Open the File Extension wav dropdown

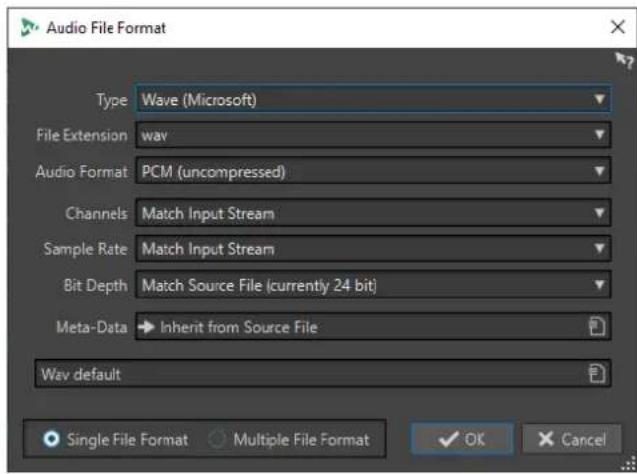[x=373, y=135]
